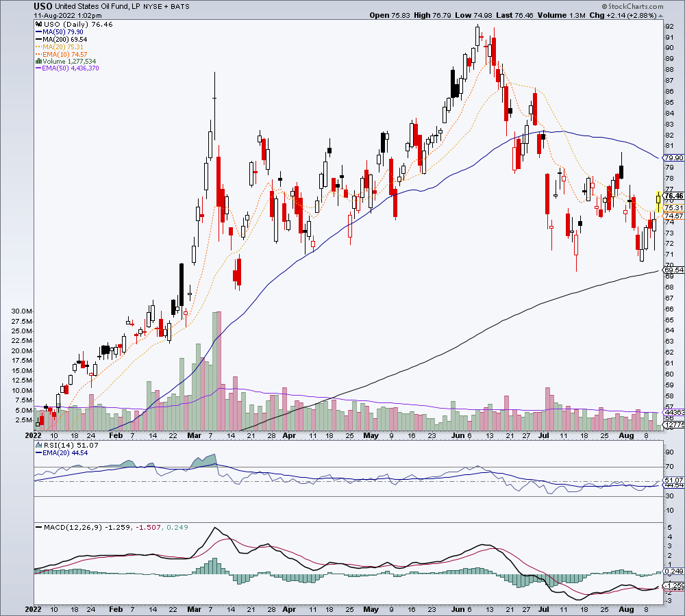
Task: Click the StockCharts.com copyright text
Action: [632, 7]
